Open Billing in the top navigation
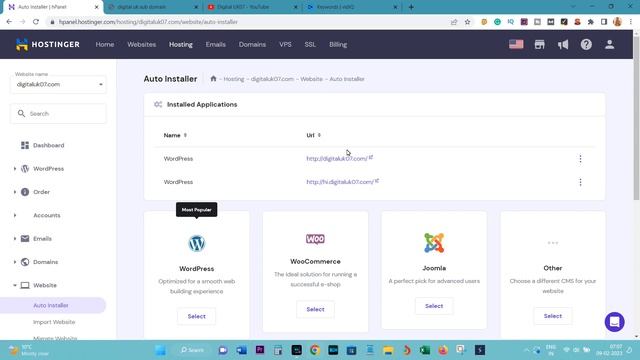Screen dimensions: 640x360 point(338,44)
